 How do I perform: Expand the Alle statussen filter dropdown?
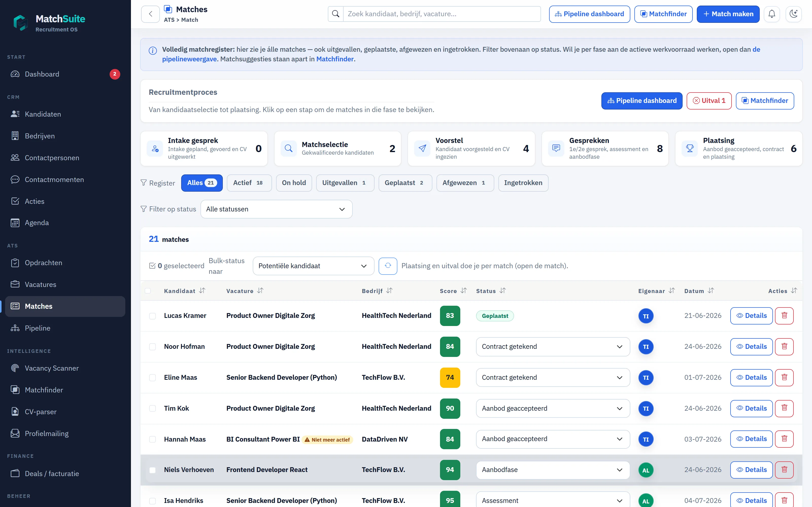(x=277, y=209)
